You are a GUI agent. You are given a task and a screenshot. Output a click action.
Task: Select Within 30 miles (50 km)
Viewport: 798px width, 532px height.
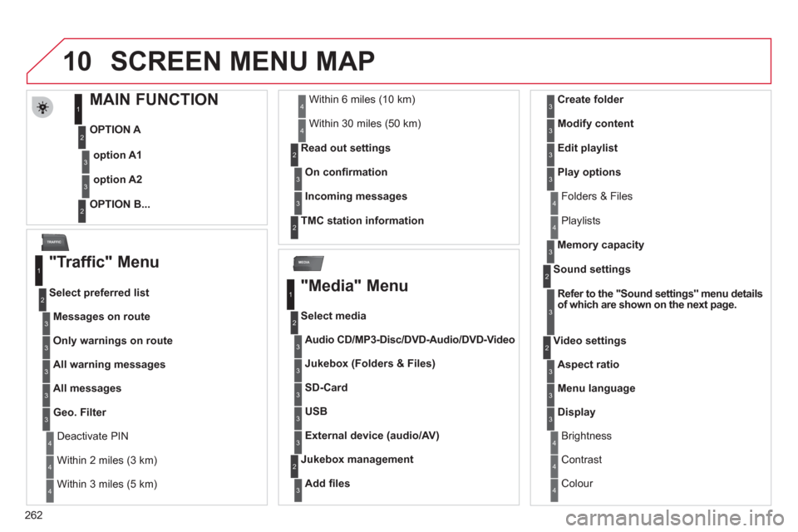click(365, 124)
